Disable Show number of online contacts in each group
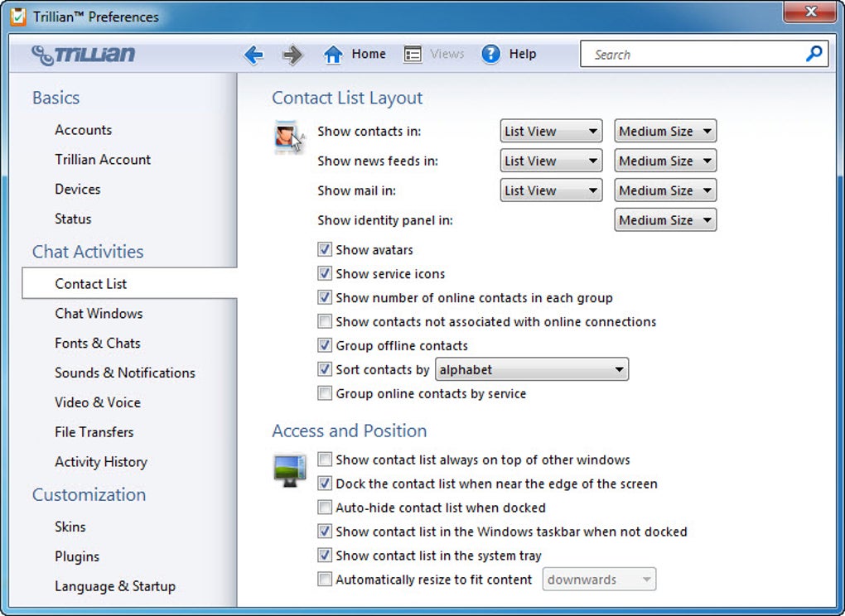845x616 pixels. tap(325, 298)
